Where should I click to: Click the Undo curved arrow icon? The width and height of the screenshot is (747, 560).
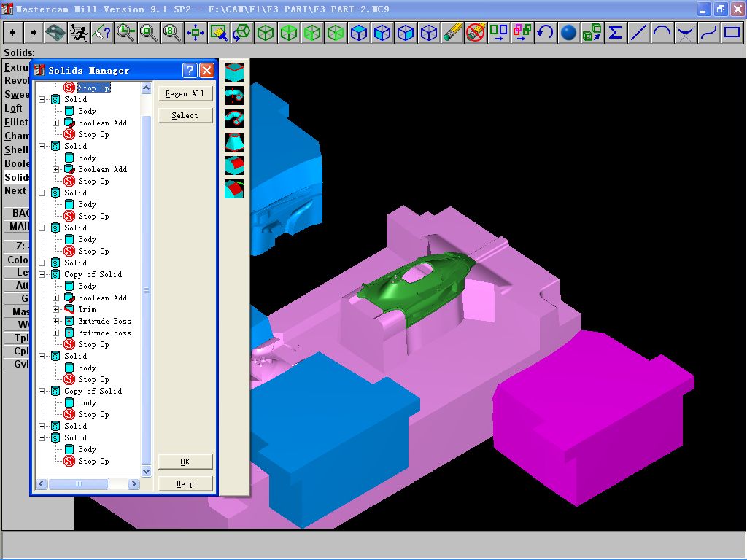coord(546,33)
